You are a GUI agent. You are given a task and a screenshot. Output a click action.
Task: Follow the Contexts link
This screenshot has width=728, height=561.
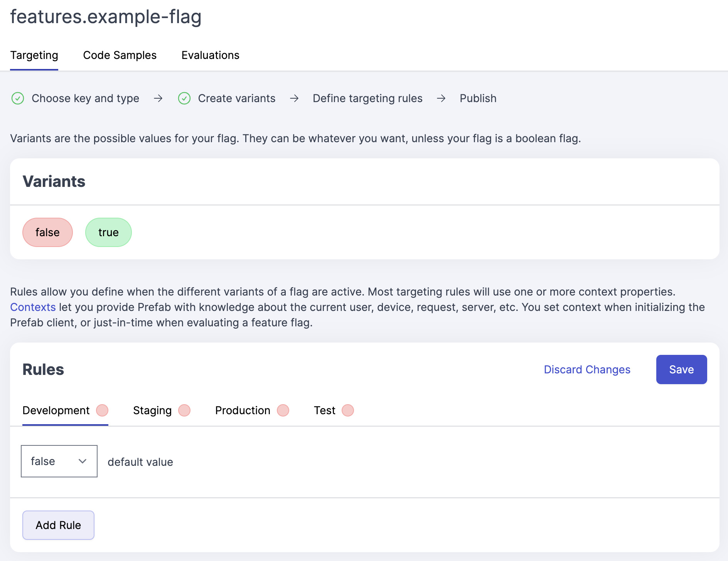[33, 307]
